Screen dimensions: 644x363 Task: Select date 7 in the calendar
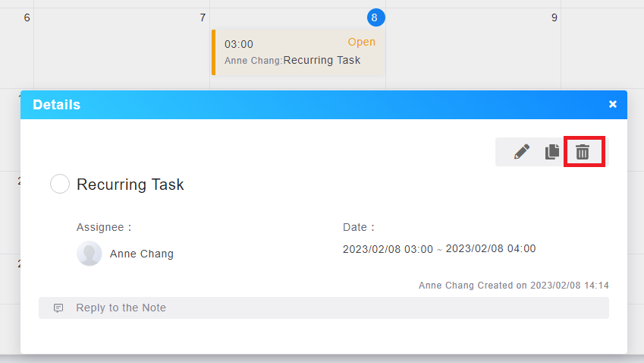[202, 17]
